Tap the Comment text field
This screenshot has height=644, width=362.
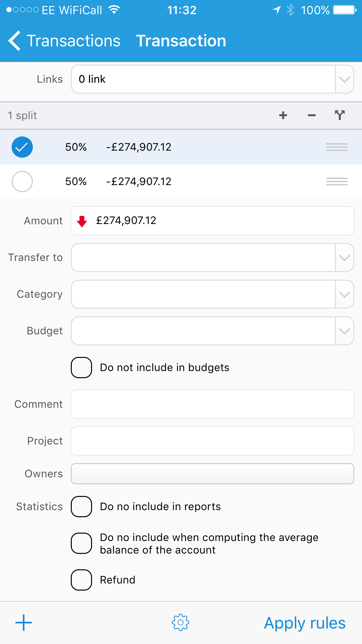(212, 404)
